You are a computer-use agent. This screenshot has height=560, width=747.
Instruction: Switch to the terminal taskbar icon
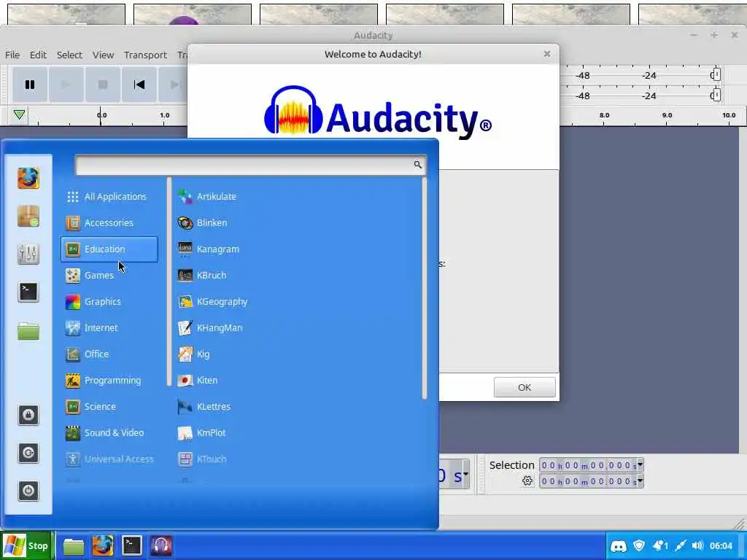131,545
